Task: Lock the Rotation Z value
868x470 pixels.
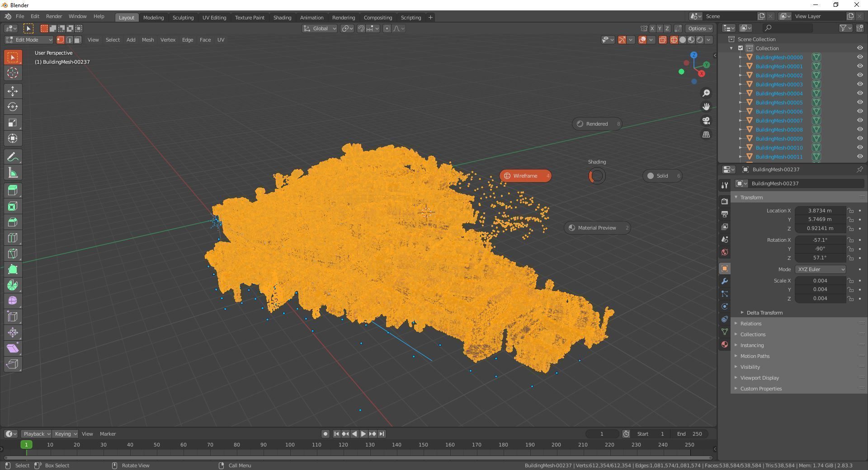Action: 850,258
